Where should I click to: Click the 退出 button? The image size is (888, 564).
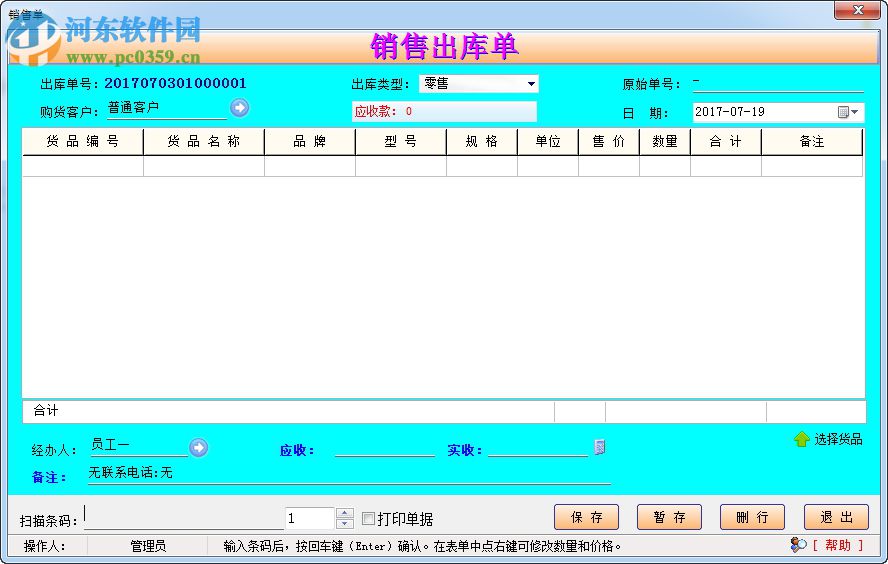point(836,517)
